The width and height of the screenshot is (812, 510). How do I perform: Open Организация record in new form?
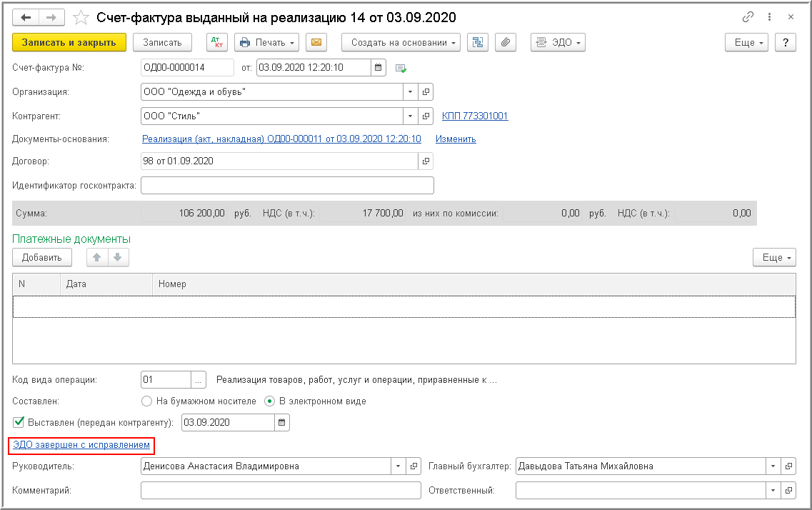point(426,91)
